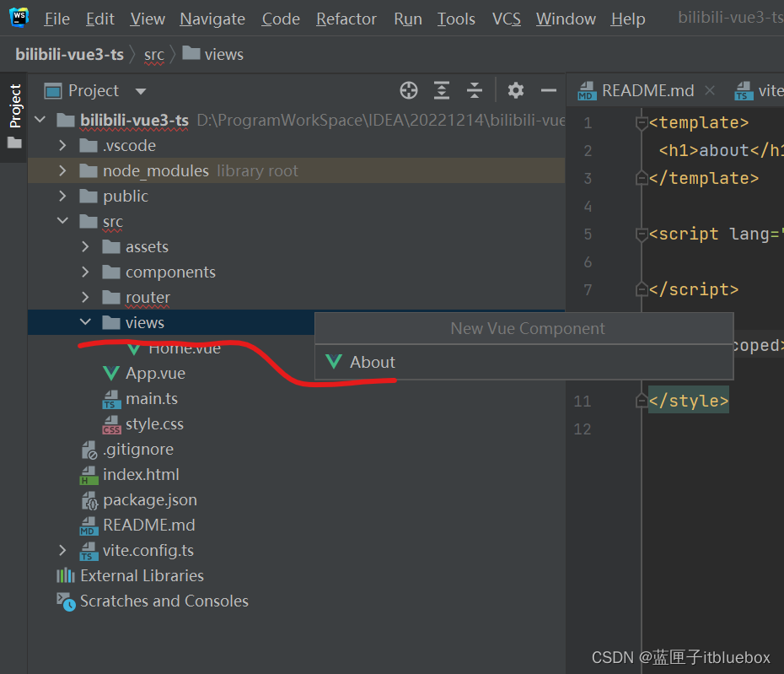Screen dimensions: 784x674
Task: Click the package.json file icon
Action: click(89, 500)
